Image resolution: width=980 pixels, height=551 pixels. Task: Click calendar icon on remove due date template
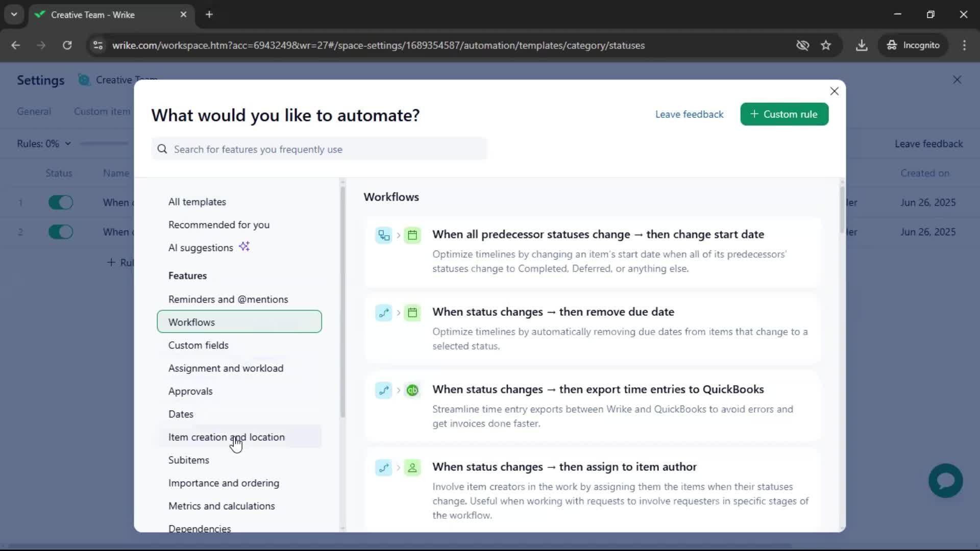(x=412, y=313)
